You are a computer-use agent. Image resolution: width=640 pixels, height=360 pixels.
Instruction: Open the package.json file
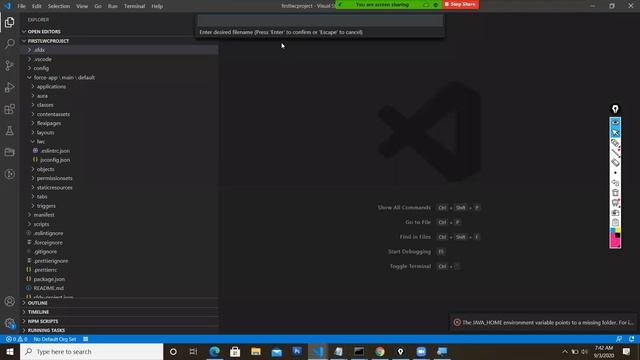120,279
